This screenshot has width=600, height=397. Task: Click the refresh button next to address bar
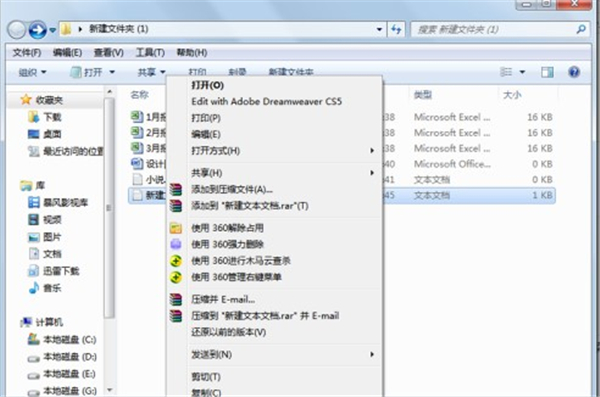coord(396,29)
